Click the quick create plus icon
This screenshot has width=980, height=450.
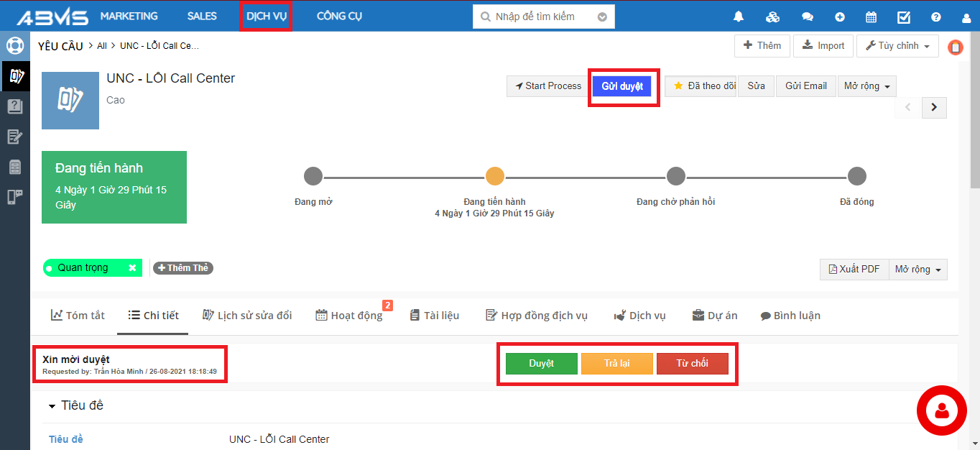point(840,17)
